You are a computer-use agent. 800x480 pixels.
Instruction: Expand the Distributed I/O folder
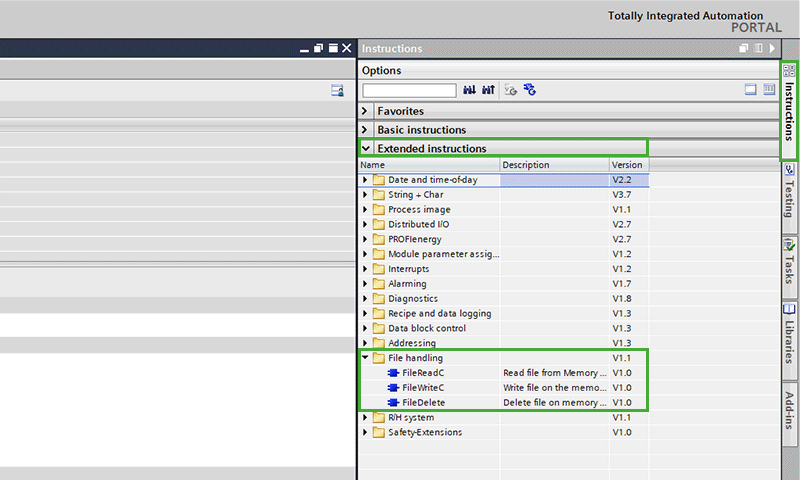365,224
